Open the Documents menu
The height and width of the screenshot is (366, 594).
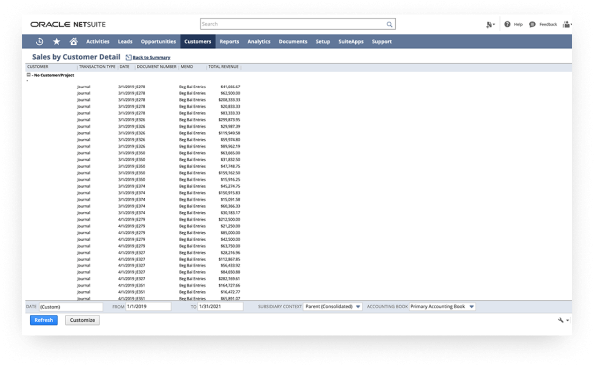click(293, 42)
